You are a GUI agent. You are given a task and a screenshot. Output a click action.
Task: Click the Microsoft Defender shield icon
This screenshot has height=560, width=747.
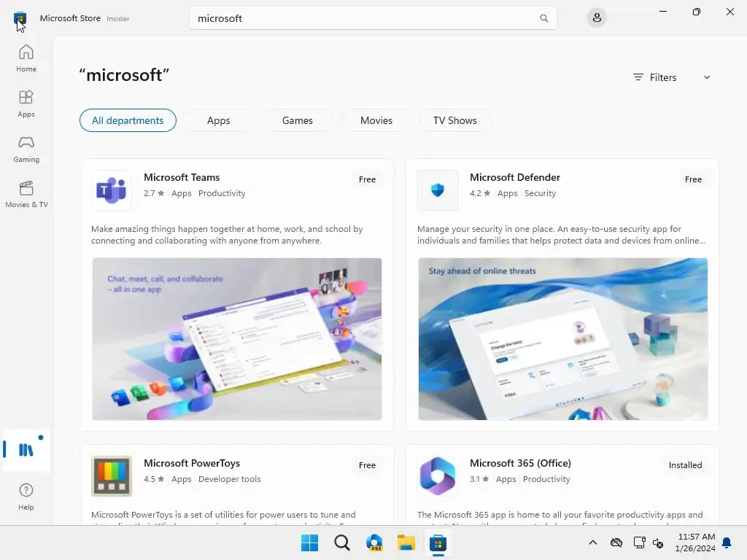click(x=438, y=190)
